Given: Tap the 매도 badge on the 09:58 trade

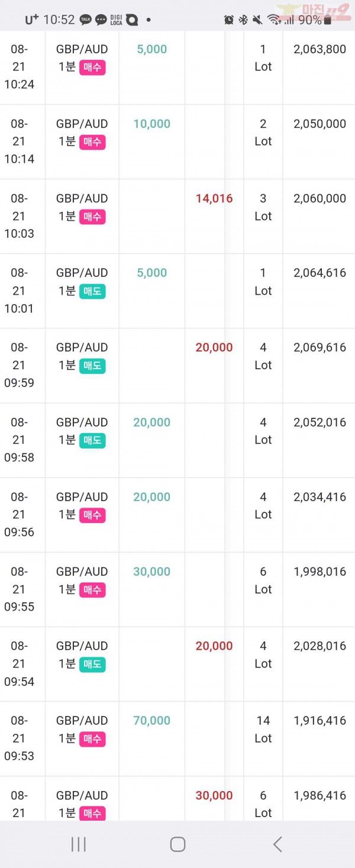Looking at the screenshot, I should coord(92,440).
